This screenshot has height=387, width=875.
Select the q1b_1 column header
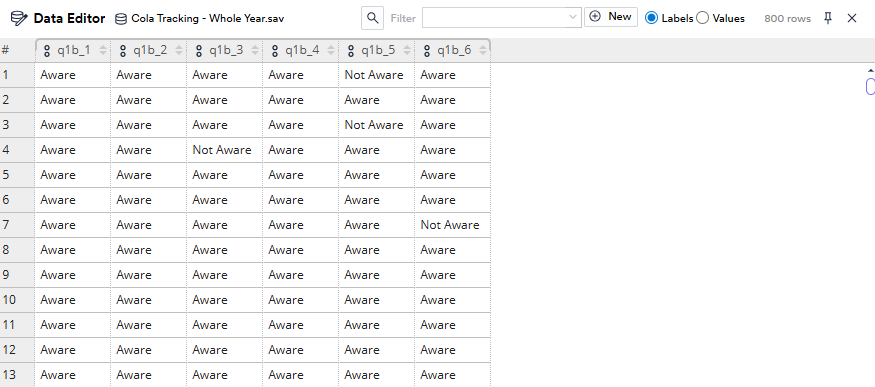point(73,51)
